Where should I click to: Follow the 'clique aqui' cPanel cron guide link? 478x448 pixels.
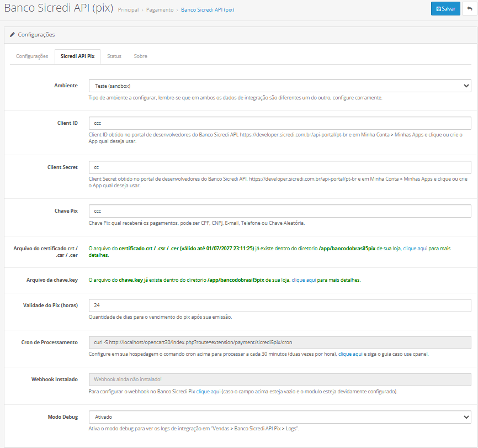pyautogui.click(x=350, y=354)
